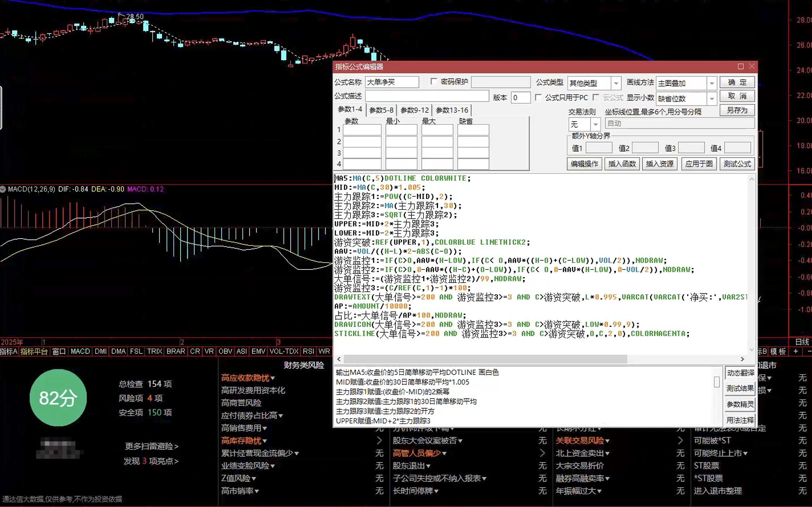Click the 确定 button
This screenshot has height=507, width=812.
[737, 82]
